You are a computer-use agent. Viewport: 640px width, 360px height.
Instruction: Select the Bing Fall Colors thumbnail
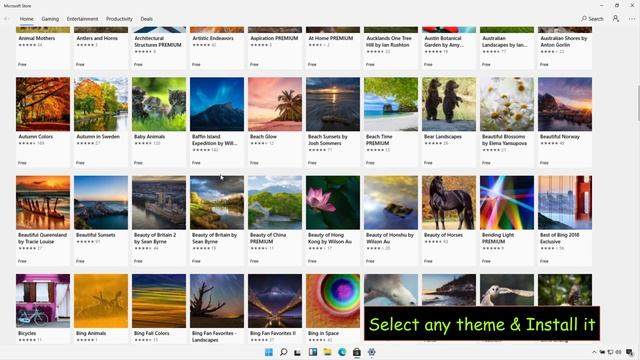[x=159, y=301]
